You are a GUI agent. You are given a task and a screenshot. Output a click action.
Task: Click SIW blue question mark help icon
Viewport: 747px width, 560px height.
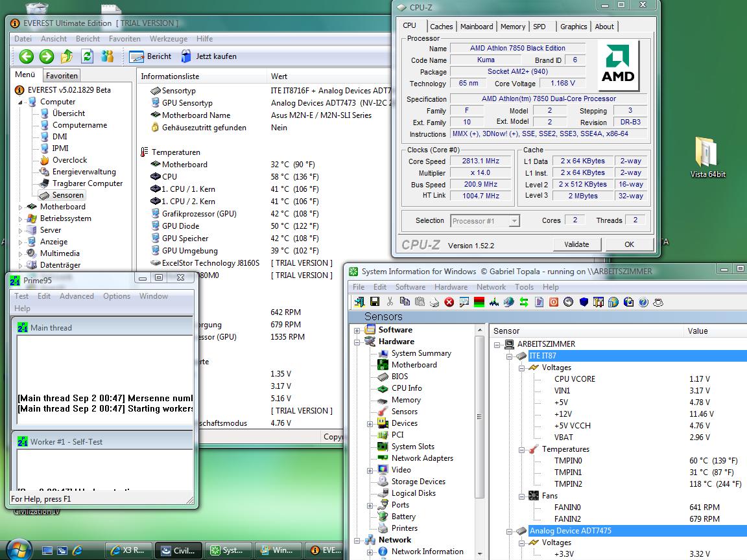tap(643, 302)
